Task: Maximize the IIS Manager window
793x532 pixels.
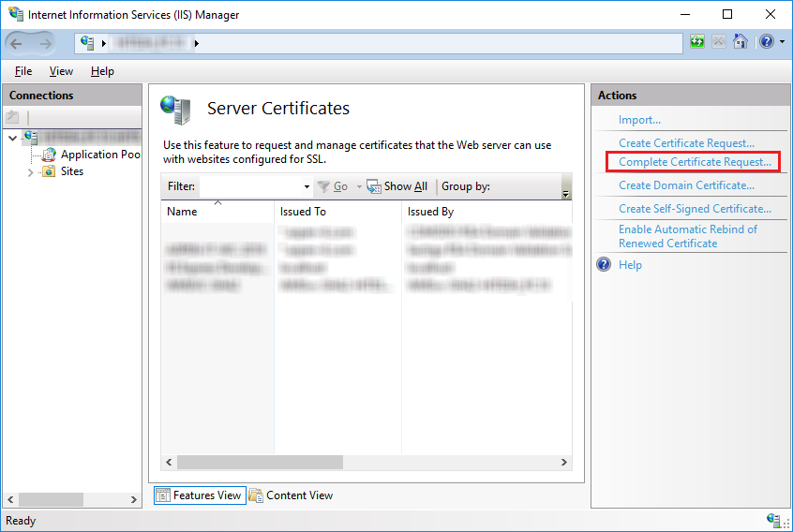Action: 727,14
